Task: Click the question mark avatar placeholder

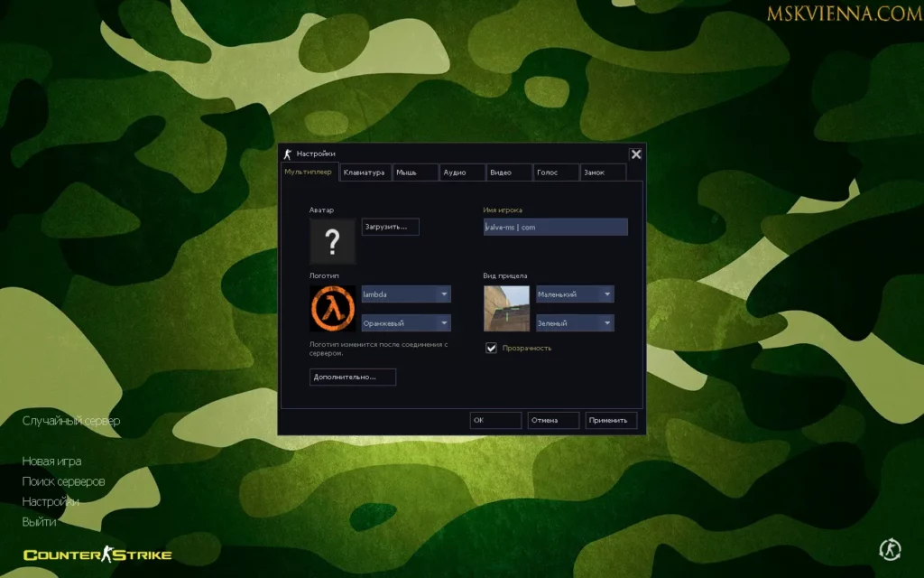Action: (x=332, y=241)
